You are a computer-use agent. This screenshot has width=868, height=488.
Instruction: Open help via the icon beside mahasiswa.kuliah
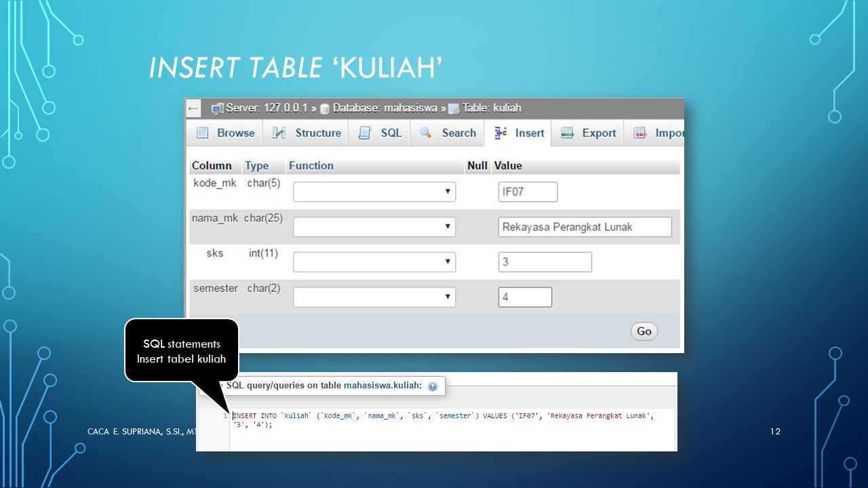pyautogui.click(x=433, y=386)
